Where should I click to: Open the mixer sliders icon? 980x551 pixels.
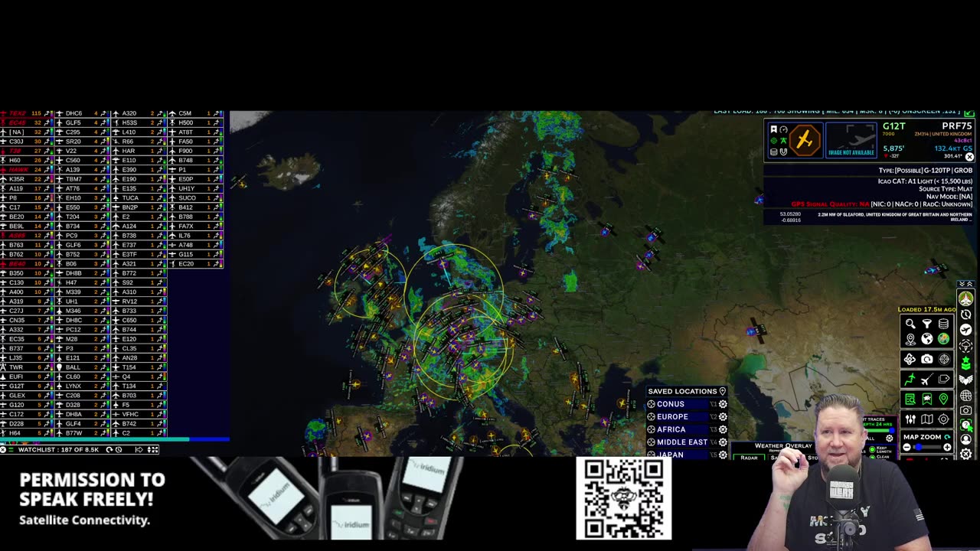click(910, 419)
